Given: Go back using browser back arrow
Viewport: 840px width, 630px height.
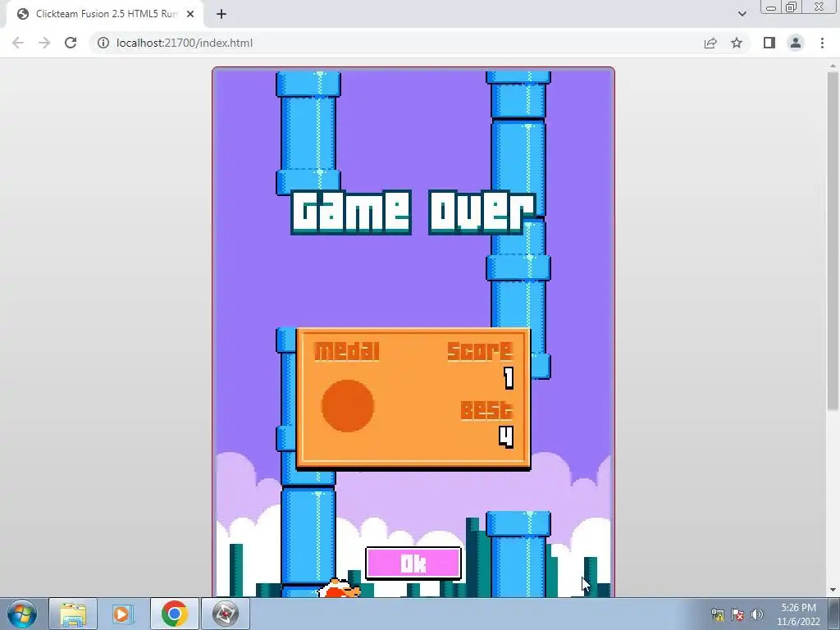Looking at the screenshot, I should point(18,43).
